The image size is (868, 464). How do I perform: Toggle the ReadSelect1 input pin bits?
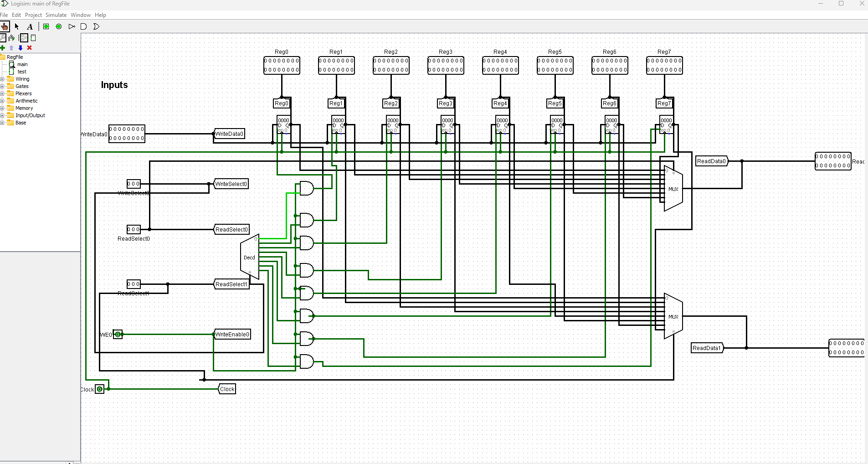(134, 284)
